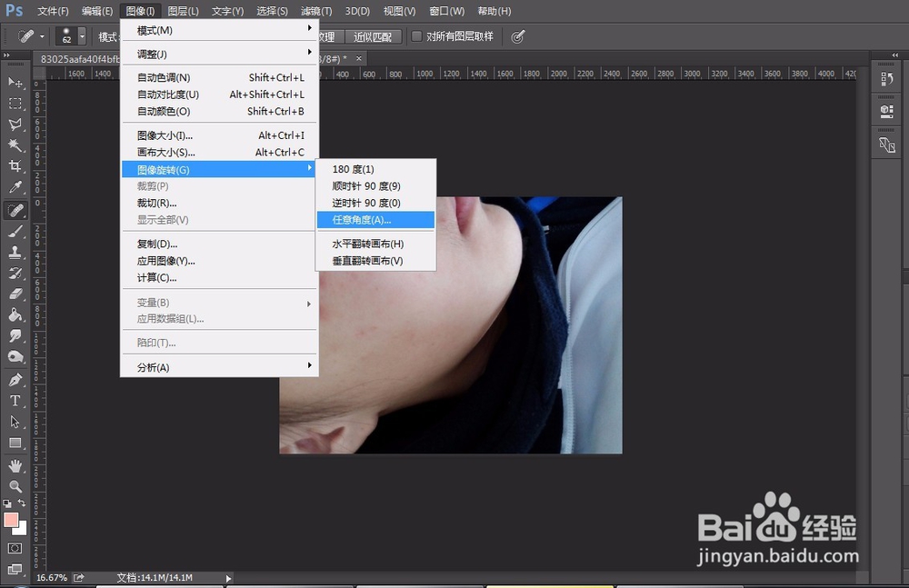Choose 垂直翻转画布(V)

pyautogui.click(x=375, y=261)
